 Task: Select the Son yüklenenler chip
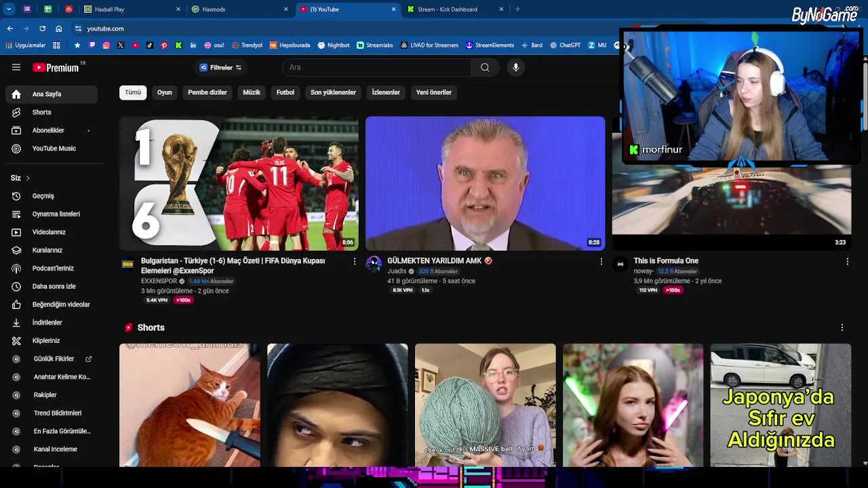point(333,92)
